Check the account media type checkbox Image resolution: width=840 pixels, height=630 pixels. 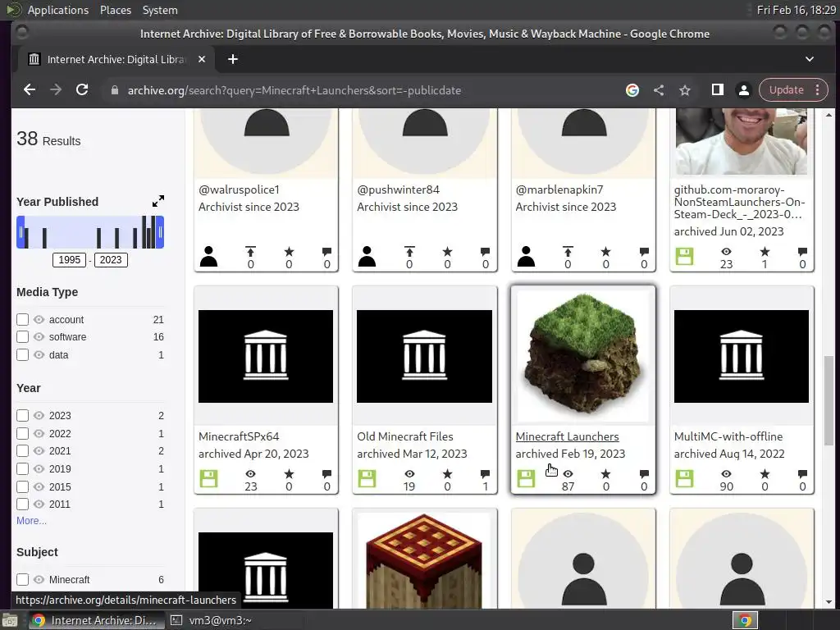22,320
